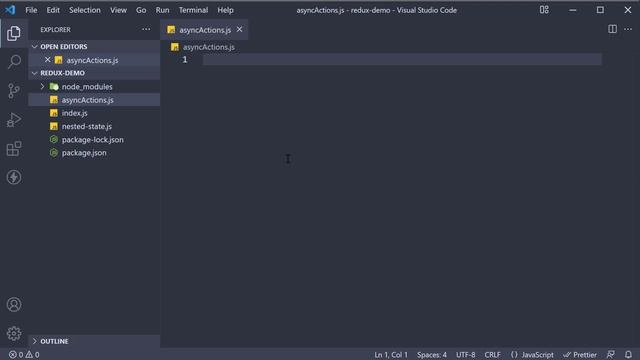The width and height of the screenshot is (640, 360).
Task: Open the Help menu
Action: [x=225, y=10]
